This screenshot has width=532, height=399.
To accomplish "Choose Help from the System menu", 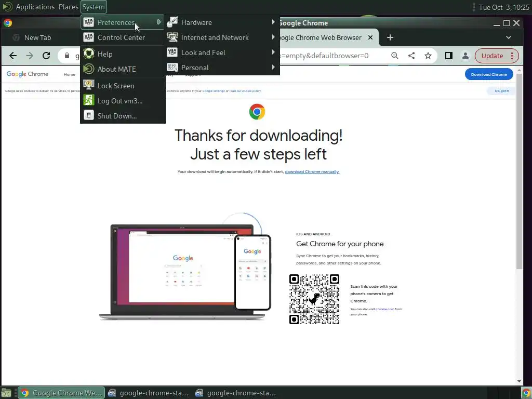I will [123, 54].
